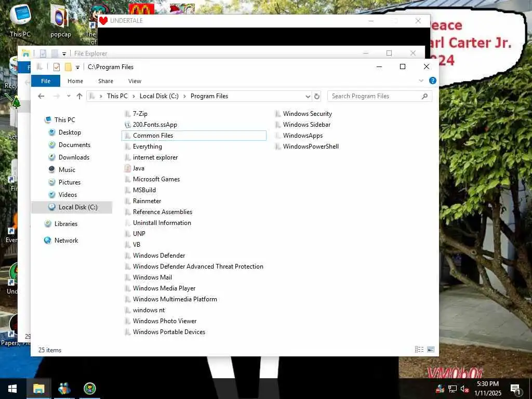Open the address bar history dropdown
The width and height of the screenshot is (532, 399).
(x=308, y=96)
